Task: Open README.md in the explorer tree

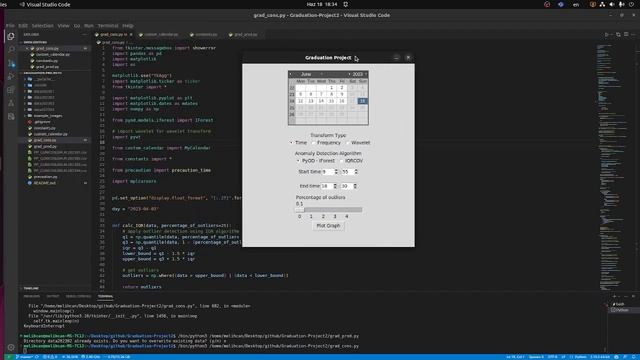Action: click(x=44, y=183)
